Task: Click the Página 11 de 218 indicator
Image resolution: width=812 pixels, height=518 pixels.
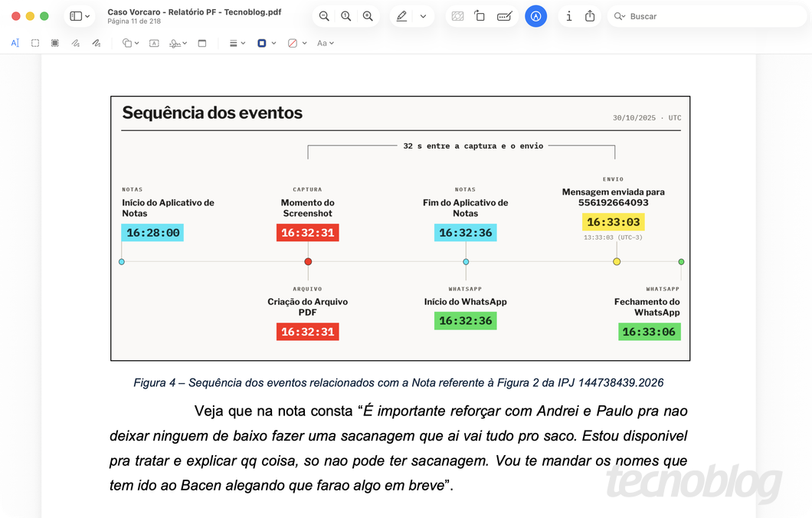Action: click(x=134, y=21)
